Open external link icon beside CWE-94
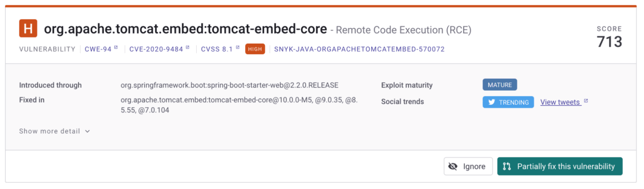 (116, 48)
